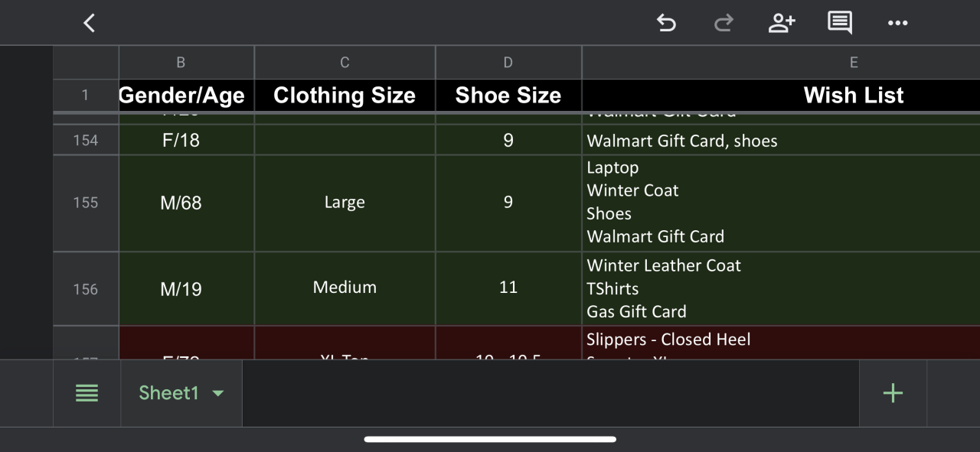Select column D header
The width and height of the screenshot is (980, 452).
pos(508,63)
